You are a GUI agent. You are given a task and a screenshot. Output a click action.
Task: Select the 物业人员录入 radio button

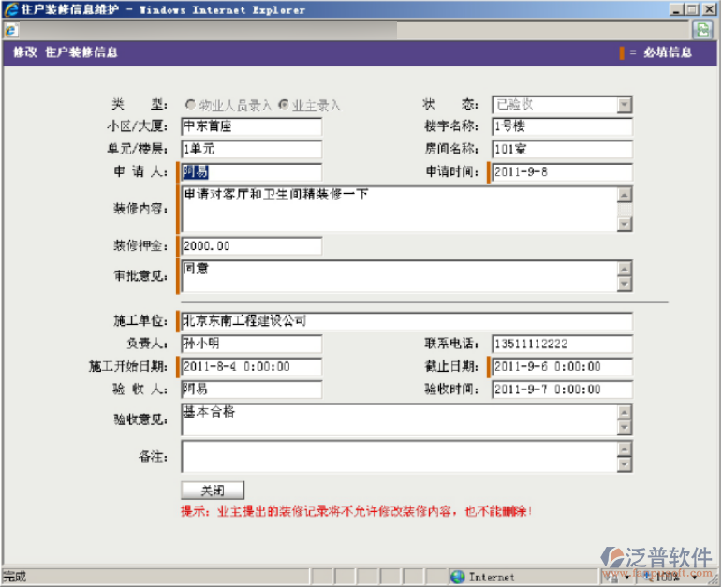(190, 105)
